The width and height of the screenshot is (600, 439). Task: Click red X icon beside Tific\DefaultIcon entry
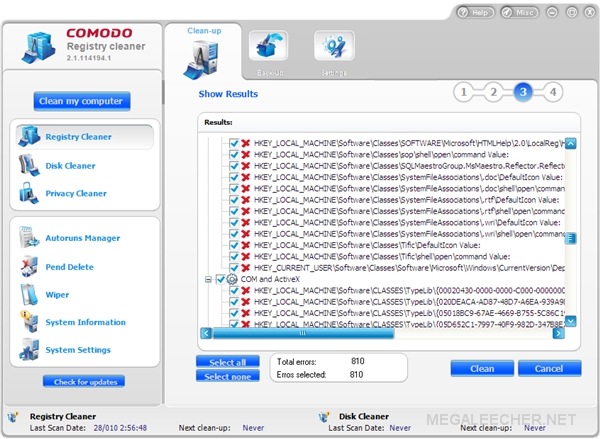tap(246, 245)
